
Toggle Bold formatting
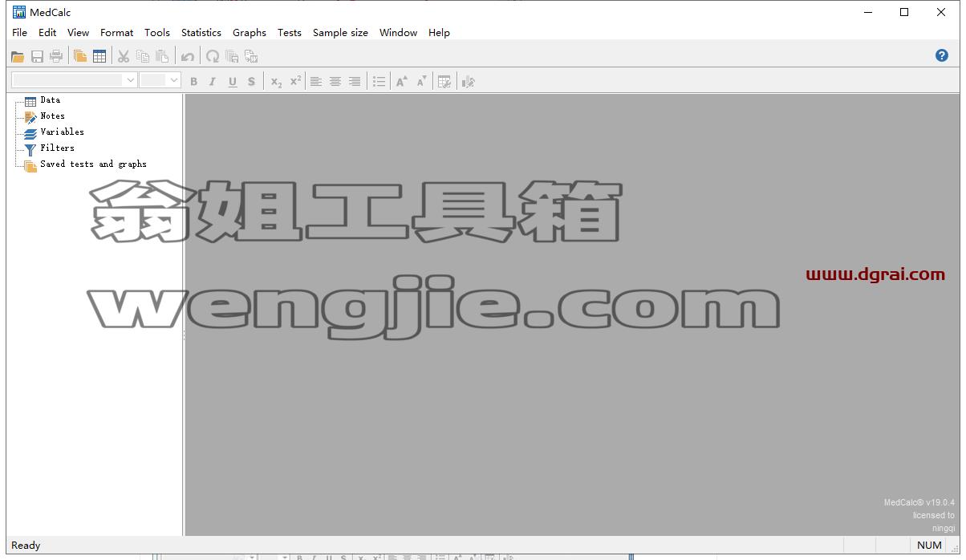click(x=193, y=81)
